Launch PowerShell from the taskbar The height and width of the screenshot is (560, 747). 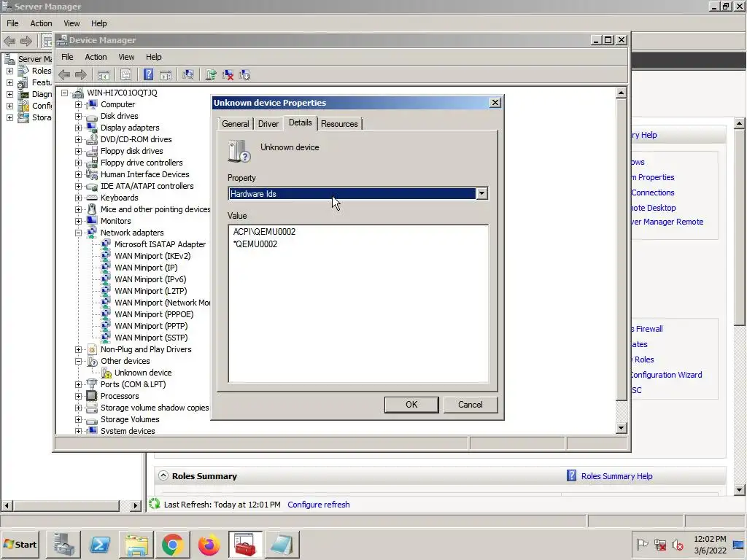(100, 544)
